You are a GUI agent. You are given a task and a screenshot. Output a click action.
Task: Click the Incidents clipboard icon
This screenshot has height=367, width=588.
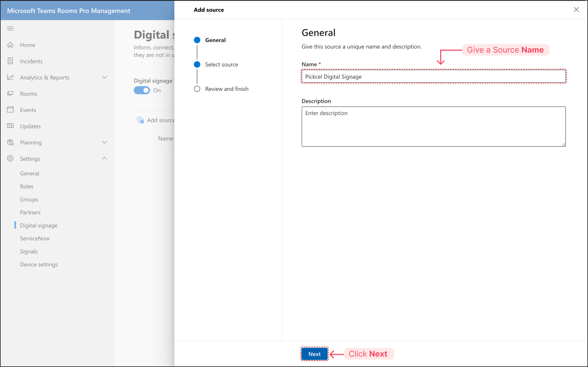tap(10, 61)
